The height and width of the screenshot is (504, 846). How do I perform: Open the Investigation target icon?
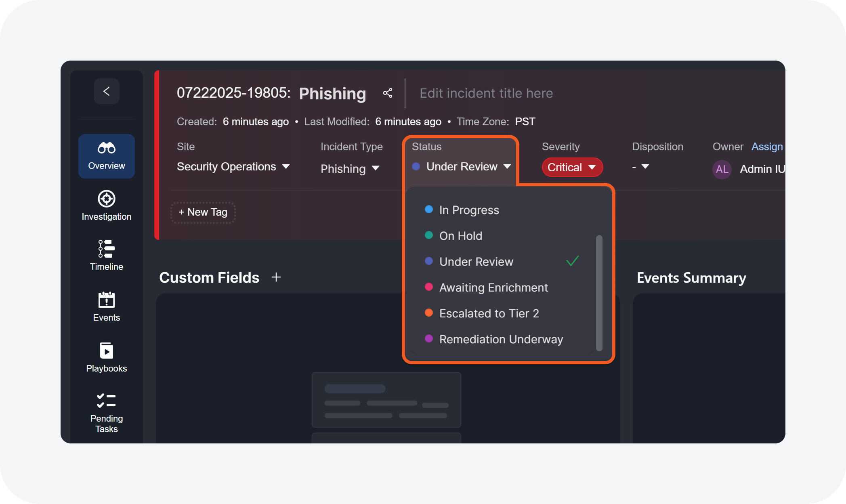click(107, 205)
